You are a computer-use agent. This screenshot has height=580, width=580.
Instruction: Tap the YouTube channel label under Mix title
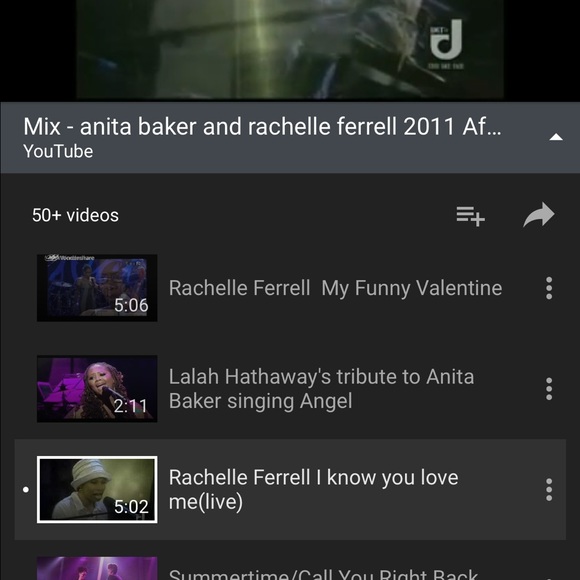tap(58, 151)
